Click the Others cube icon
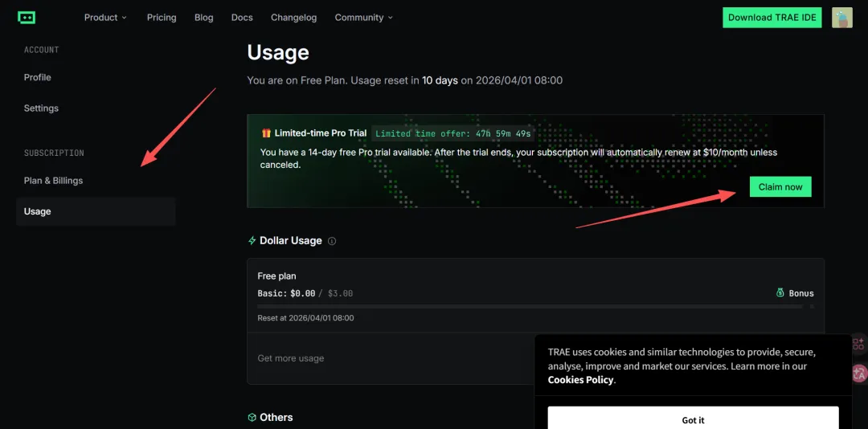This screenshot has height=429, width=868. [x=252, y=418]
